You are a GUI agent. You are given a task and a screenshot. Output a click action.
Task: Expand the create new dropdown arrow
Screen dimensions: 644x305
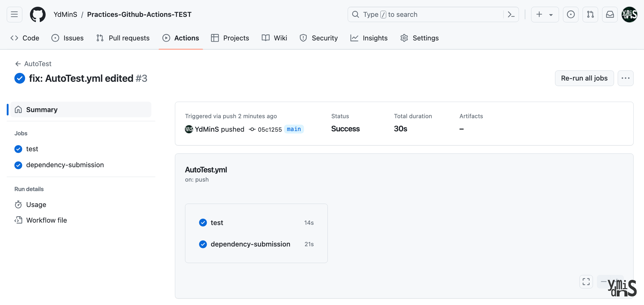coord(551,14)
